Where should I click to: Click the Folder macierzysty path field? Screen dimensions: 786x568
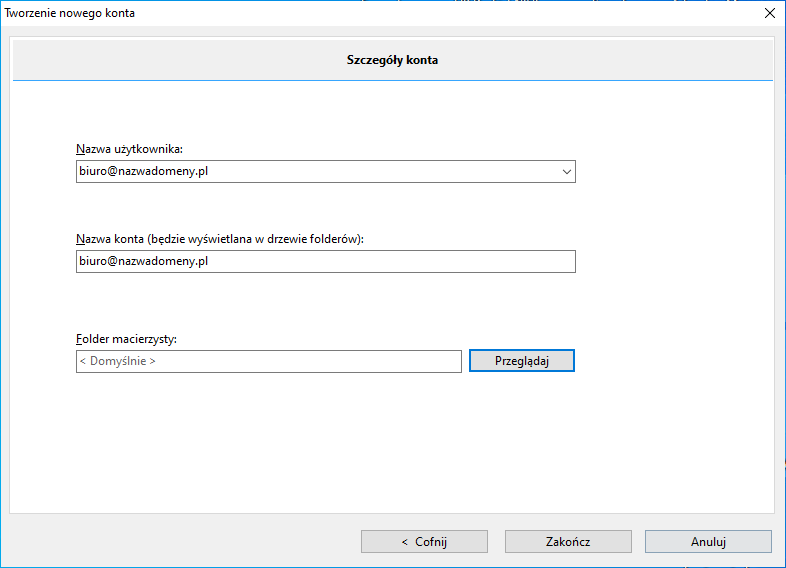click(269, 361)
